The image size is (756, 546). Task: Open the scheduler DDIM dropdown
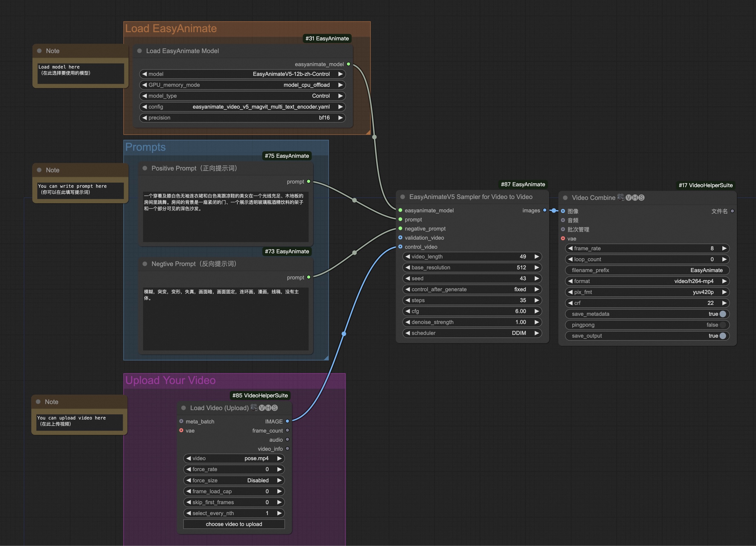click(472, 333)
